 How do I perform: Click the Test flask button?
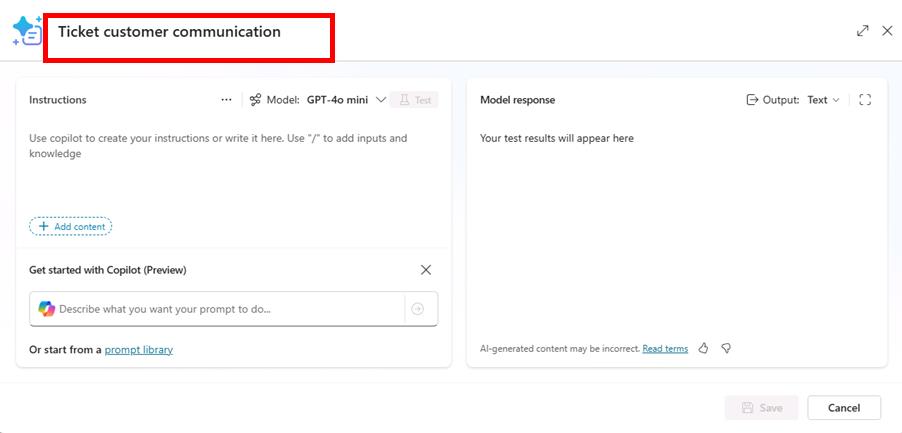[415, 100]
